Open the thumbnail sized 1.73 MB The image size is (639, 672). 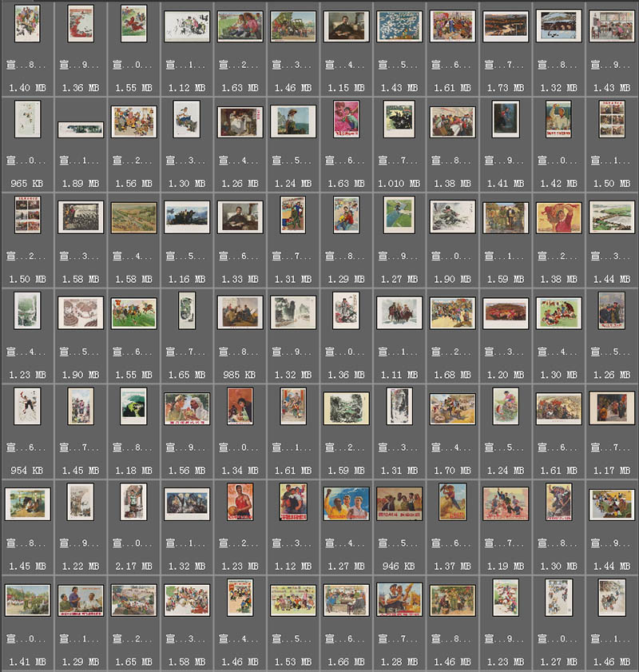(506, 26)
